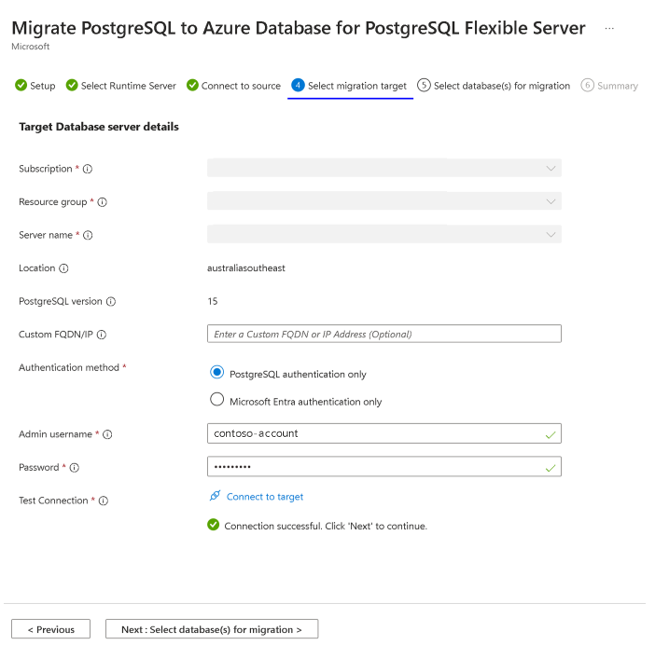The width and height of the screenshot is (669, 645).
Task: Select PostgreSQL authentication only
Action: pyautogui.click(x=217, y=372)
